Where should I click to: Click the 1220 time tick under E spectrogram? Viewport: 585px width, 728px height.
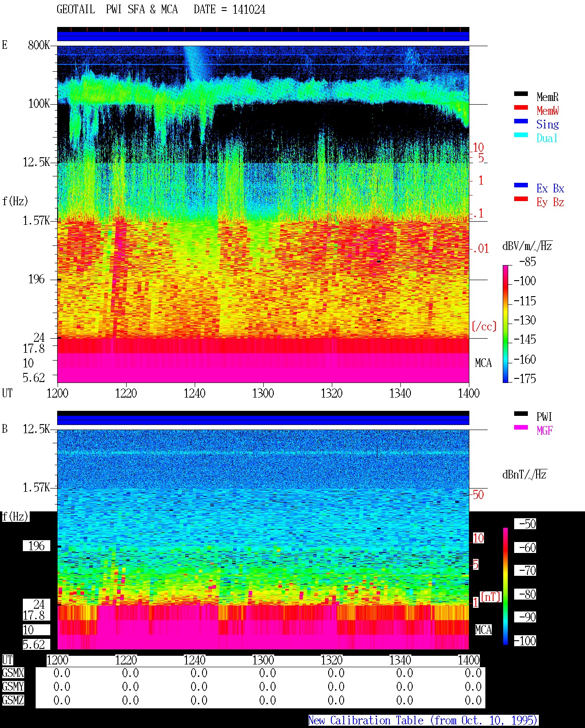(126, 393)
